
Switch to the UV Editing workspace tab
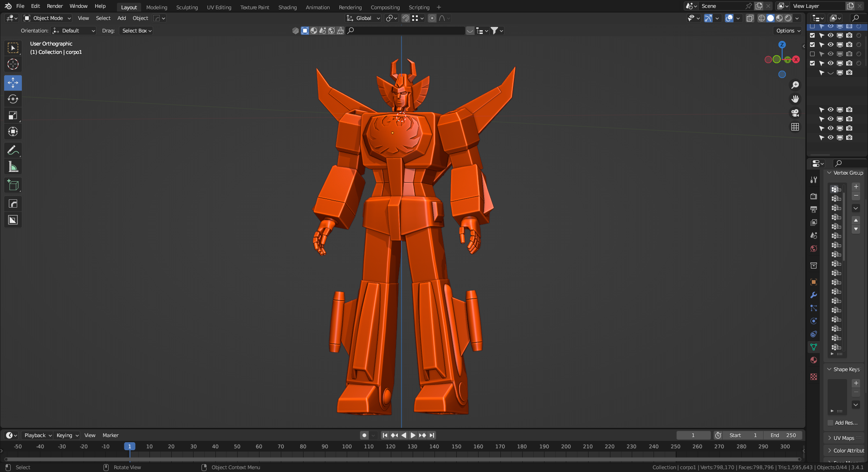pos(219,7)
